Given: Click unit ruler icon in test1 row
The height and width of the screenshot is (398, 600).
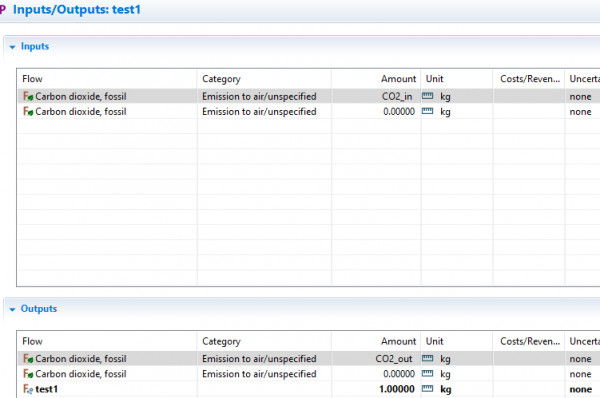Looking at the screenshot, I should [427, 389].
